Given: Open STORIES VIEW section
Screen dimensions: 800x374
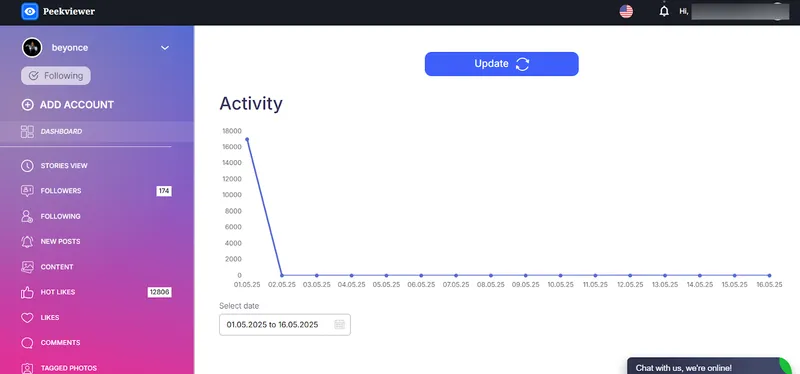Looking at the screenshot, I should click(64, 166).
